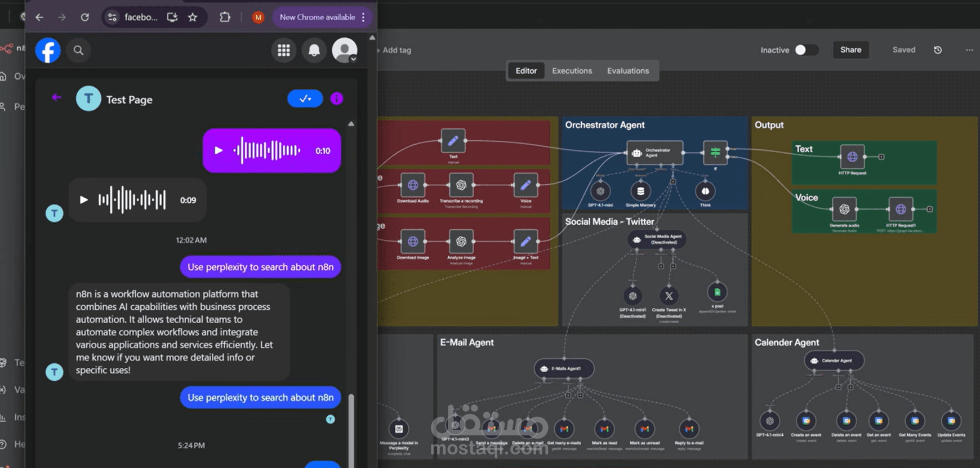
Task: Select the Message a model in Perplexity node
Action: 399,429
